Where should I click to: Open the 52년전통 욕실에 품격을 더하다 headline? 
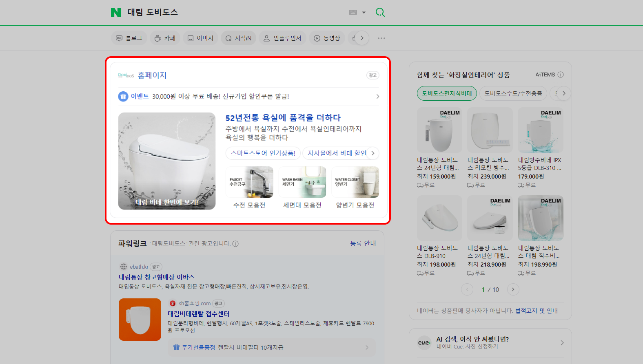tap(283, 118)
